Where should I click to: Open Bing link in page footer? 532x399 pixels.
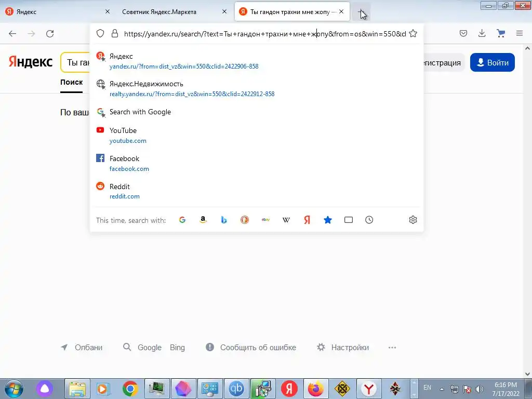click(177, 348)
